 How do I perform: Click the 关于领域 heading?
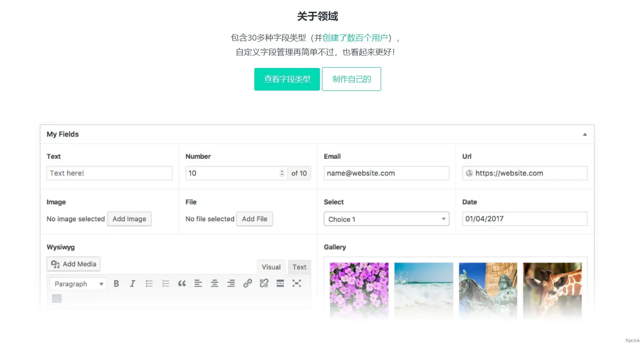click(x=317, y=16)
